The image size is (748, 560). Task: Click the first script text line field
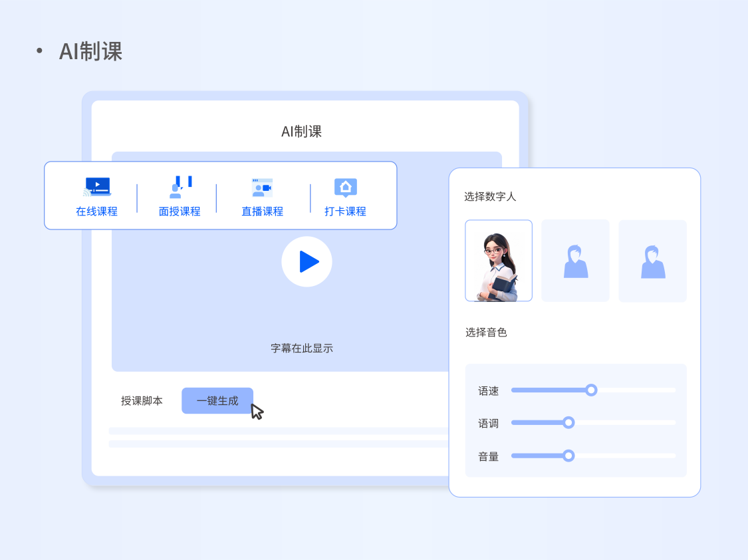pyautogui.click(x=279, y=431)
